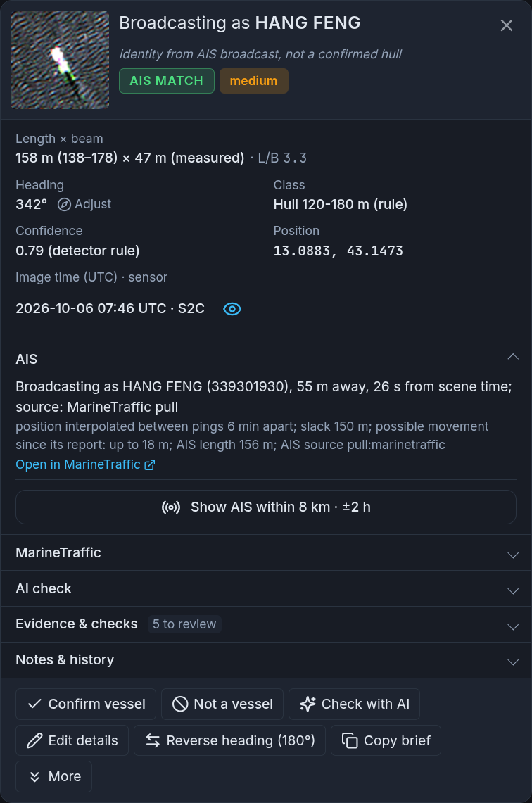The height and width of the screenshot is (803, 532).
Task: Click the copy icon on Copy brief
Action: tap(350, 740)
